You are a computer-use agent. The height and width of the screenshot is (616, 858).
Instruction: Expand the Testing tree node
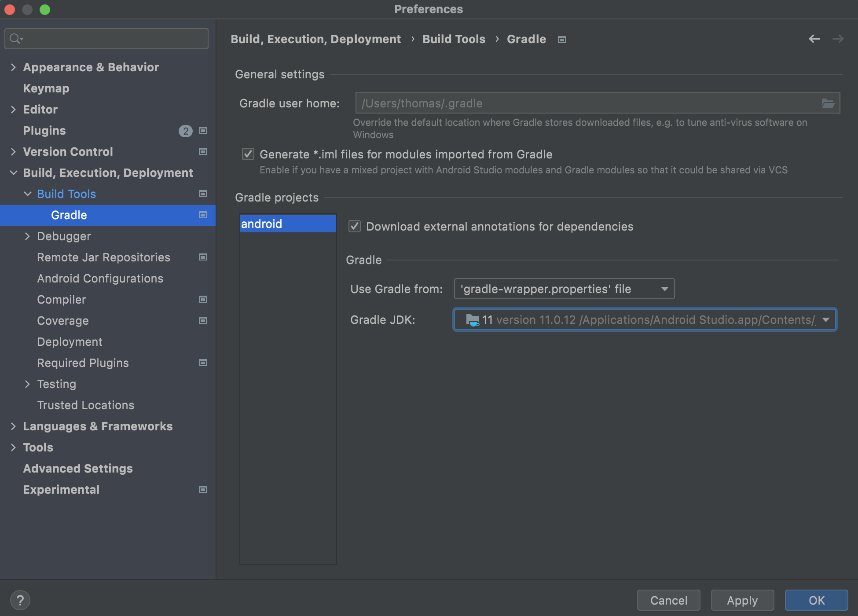click(x=28, y=384)
